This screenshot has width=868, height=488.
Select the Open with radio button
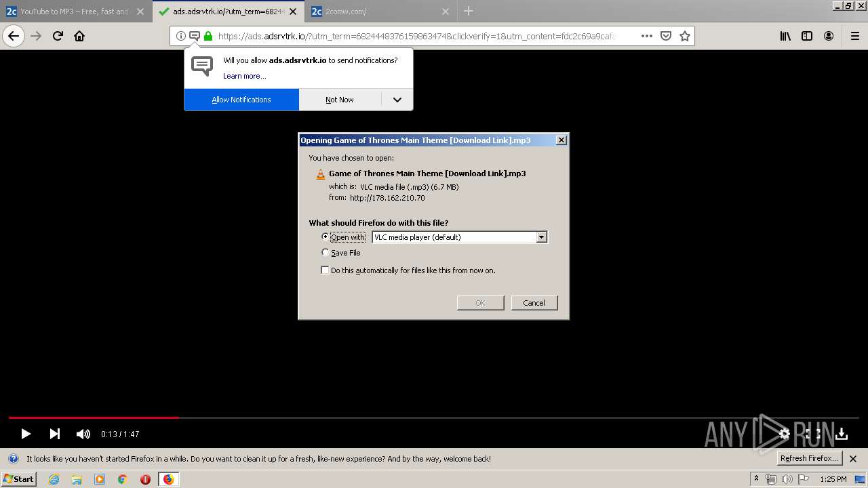[x=325, y=237]
